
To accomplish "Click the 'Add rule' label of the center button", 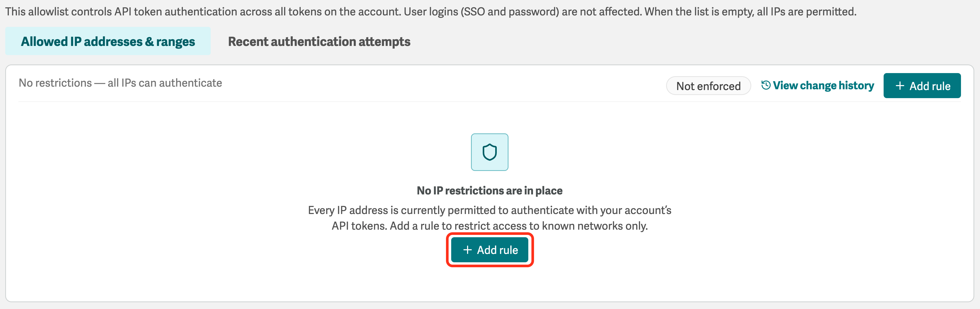I will (x=498, y=250).
